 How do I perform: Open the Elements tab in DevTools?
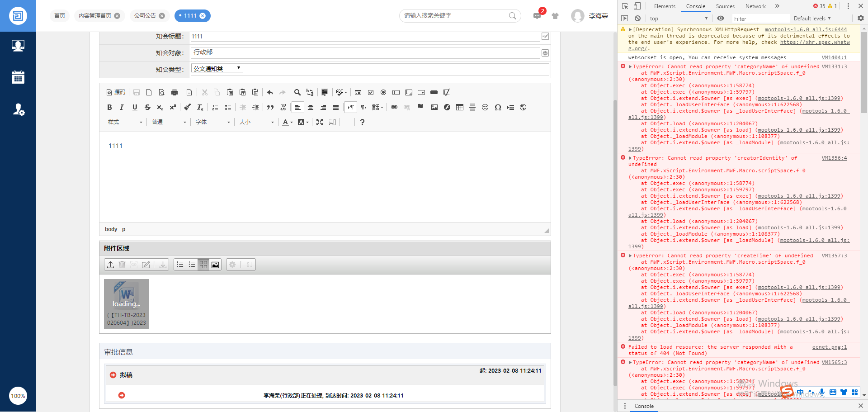point(665,6)
